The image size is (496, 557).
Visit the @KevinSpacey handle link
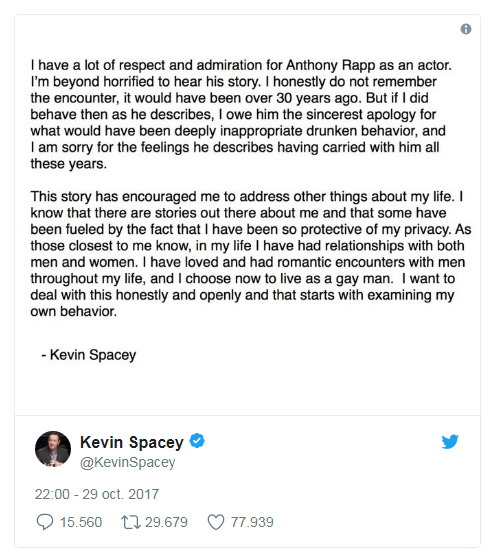[128, 463]
